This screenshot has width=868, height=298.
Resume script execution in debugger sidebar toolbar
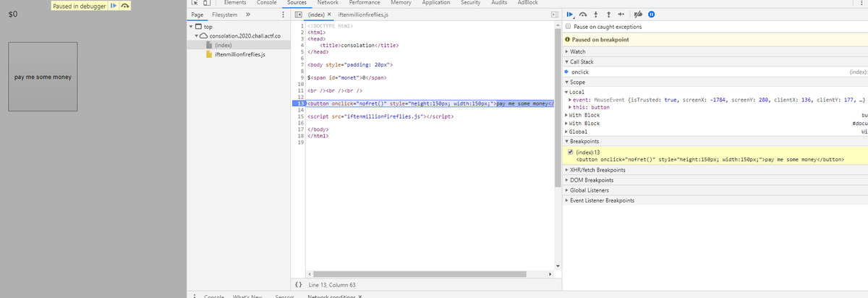[570, 15]
